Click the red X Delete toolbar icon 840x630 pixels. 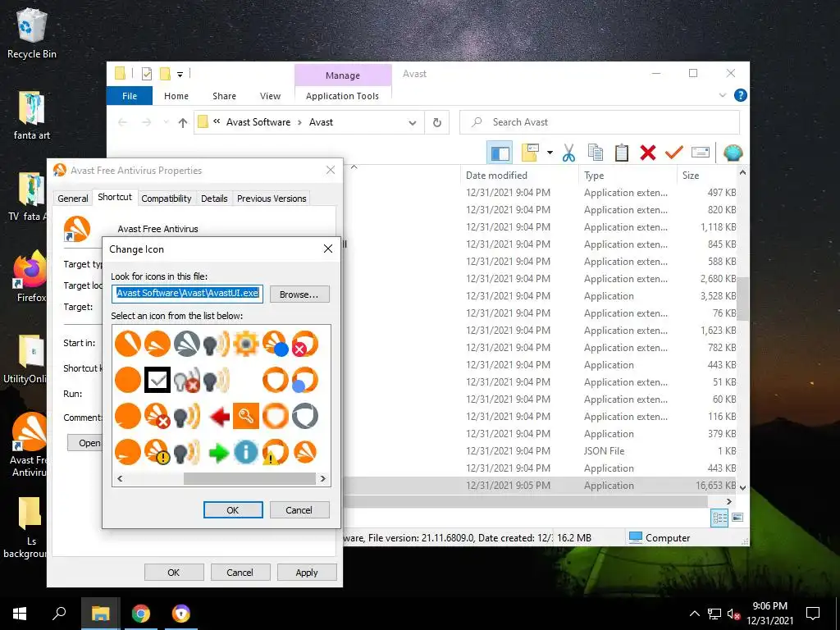(648, 153)
